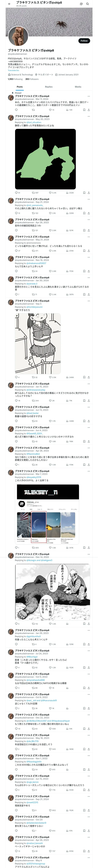This screenshot has width=98, height=868.
Task: Open more options on the pinned post
Action: click(x=89, y=96)
